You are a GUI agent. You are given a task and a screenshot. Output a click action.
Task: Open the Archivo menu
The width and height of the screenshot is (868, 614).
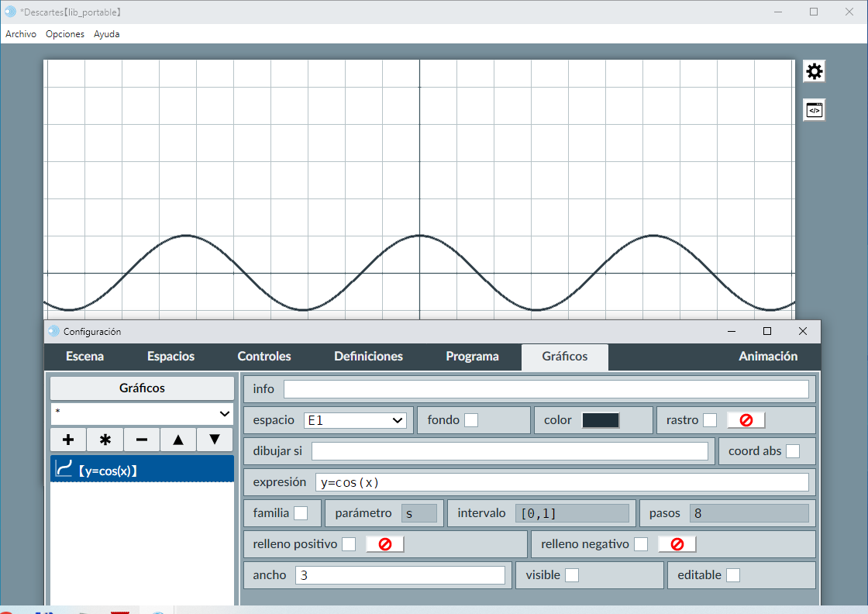(21, 34)
